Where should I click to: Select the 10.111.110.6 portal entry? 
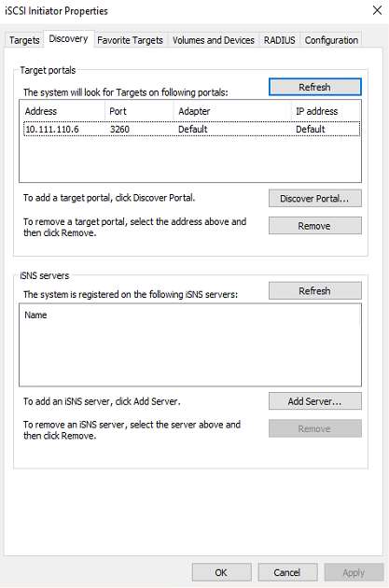point(191,129)
